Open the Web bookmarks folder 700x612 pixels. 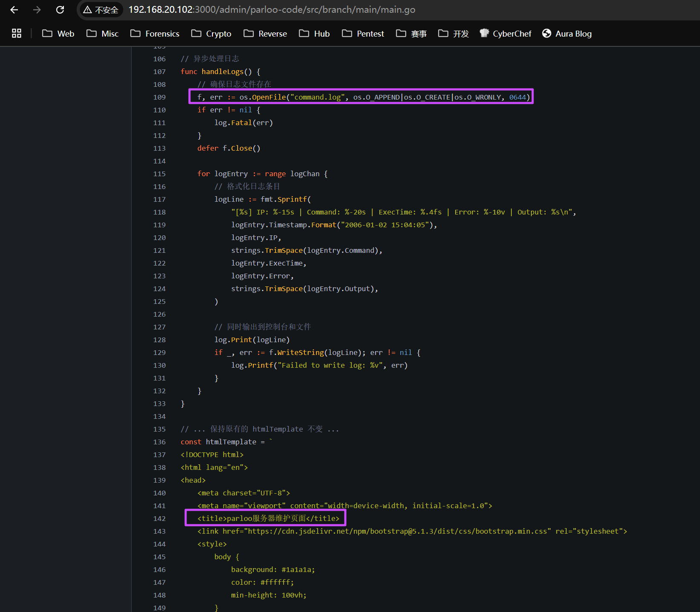tap(58, 34)
